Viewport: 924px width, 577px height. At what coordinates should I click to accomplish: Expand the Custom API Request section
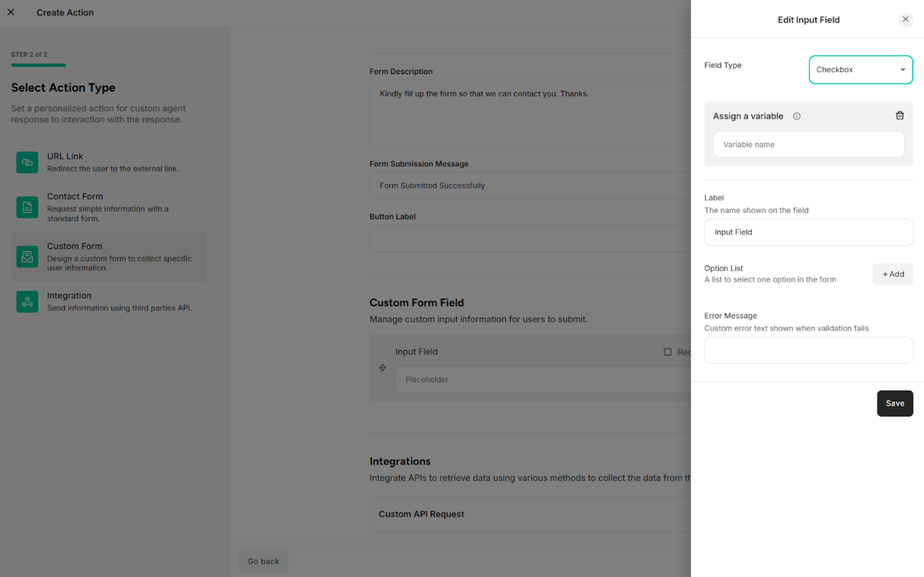(x=421, y=514)
